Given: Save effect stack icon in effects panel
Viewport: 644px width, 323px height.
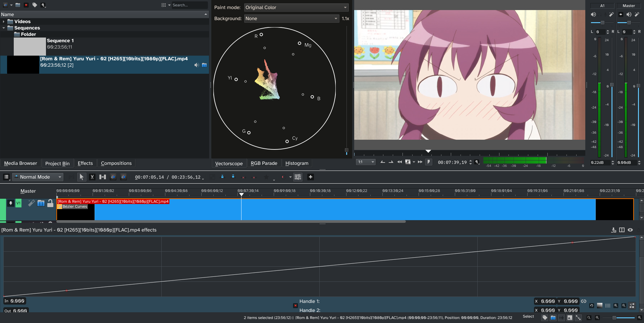Looking at the screenshot, I should click(x=613, y=230).
